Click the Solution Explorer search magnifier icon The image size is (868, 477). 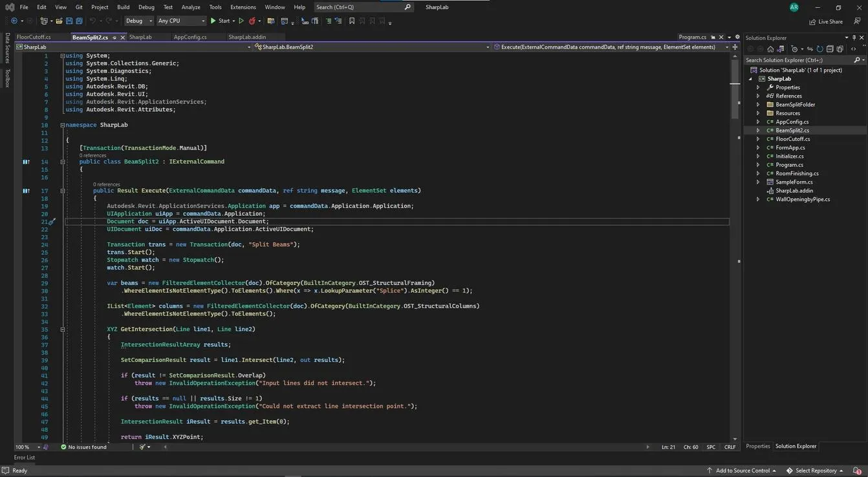coord(857,60)
